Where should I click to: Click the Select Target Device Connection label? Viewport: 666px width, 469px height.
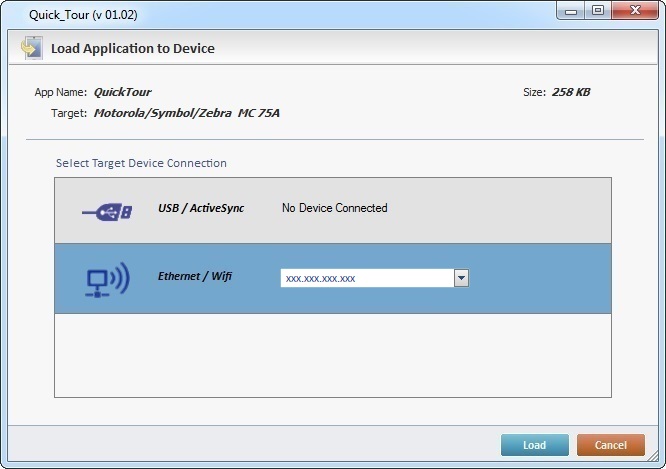(x=141, y=163)
